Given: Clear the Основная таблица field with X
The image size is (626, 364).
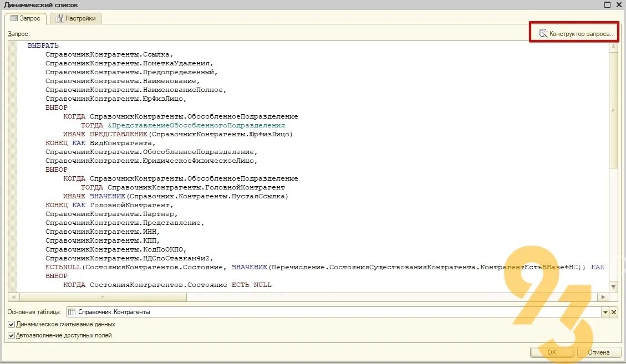Looking at the screenshot, I should (x=614, y=312).
